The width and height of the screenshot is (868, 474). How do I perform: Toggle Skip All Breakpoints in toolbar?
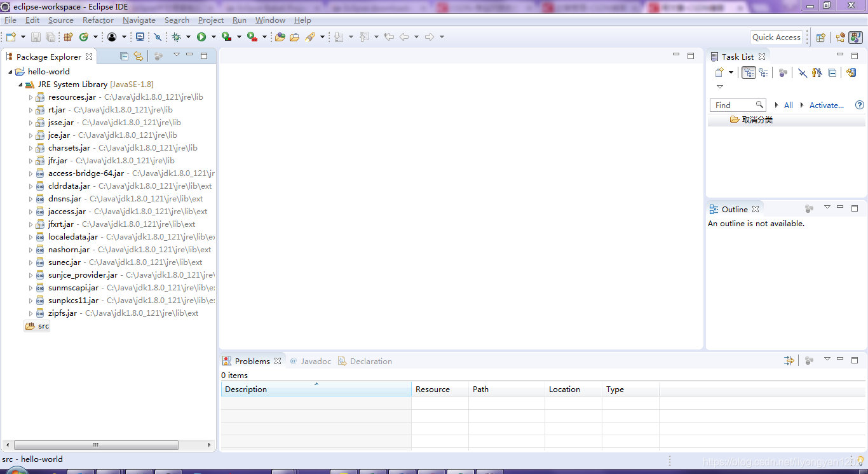[x=158, y=37]
